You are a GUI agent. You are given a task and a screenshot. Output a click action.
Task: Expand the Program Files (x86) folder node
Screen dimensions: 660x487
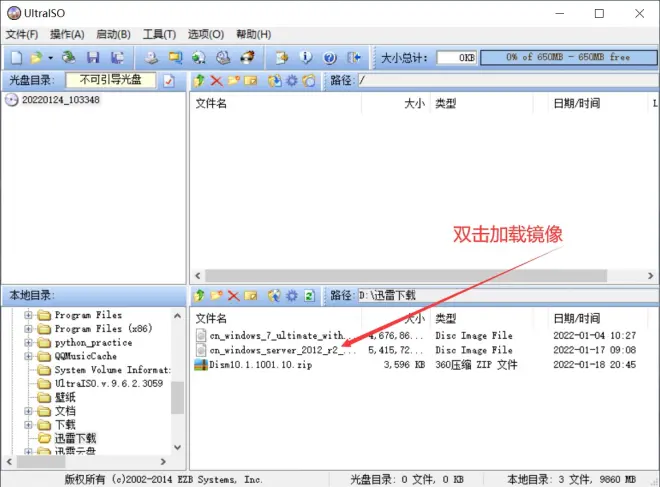click(28, 329)
